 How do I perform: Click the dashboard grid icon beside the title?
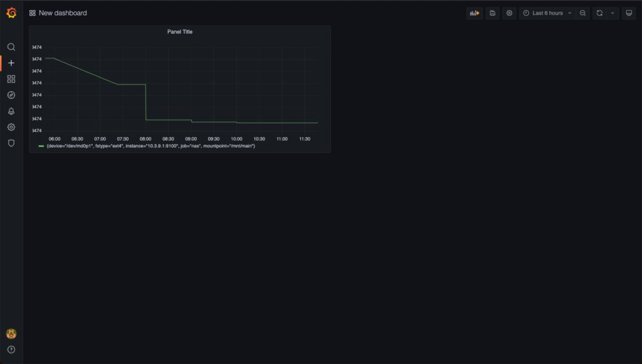click(33, 13)
